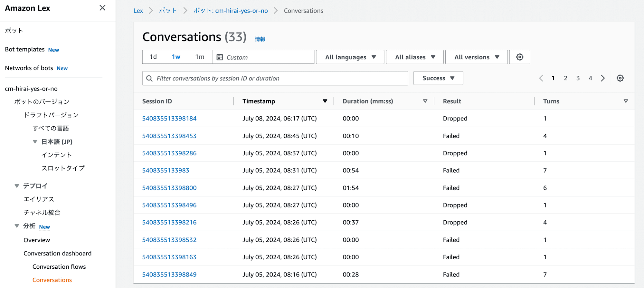The height and width of the screenshot is (288, 644).
Task: Open the All versions dropdown
Action: (477, 57)
